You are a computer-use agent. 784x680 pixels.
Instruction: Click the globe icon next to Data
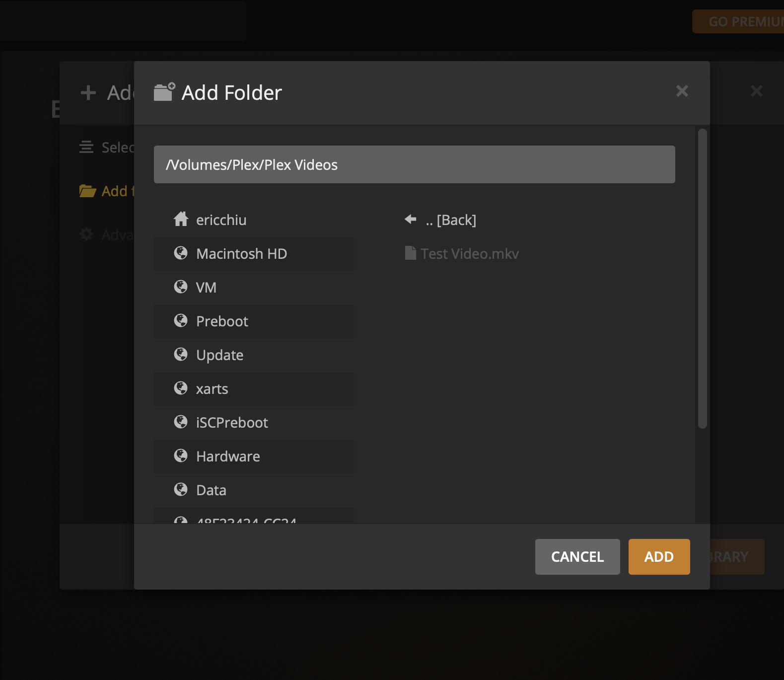coord(181,490)
